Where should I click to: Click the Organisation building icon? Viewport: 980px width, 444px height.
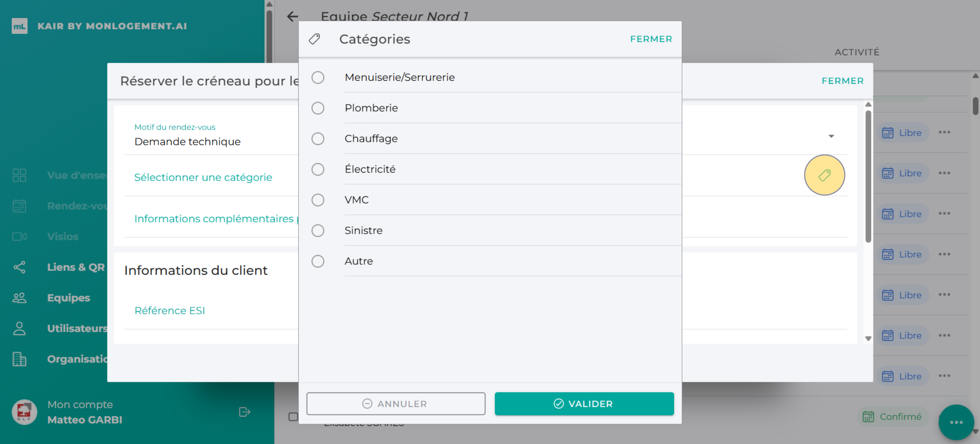[x=19, y=359]
